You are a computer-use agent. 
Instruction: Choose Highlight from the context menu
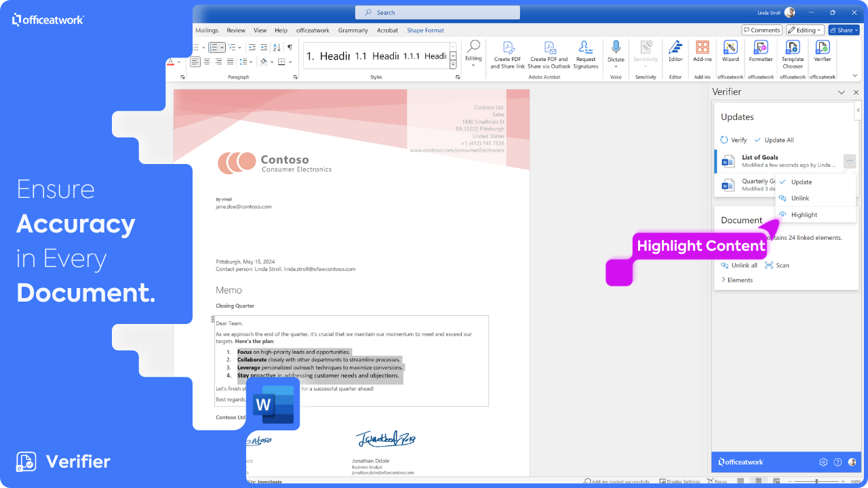coord(816,214)
